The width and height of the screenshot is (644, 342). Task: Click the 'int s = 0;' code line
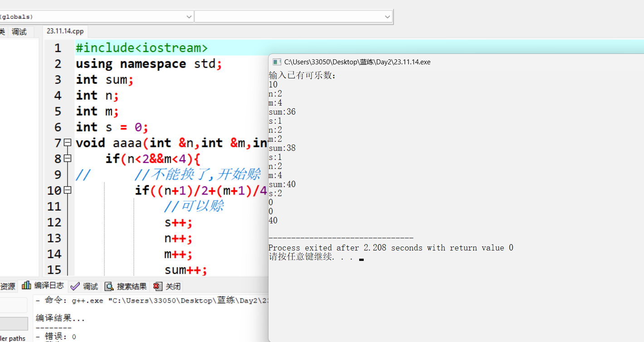coord(112,127)
